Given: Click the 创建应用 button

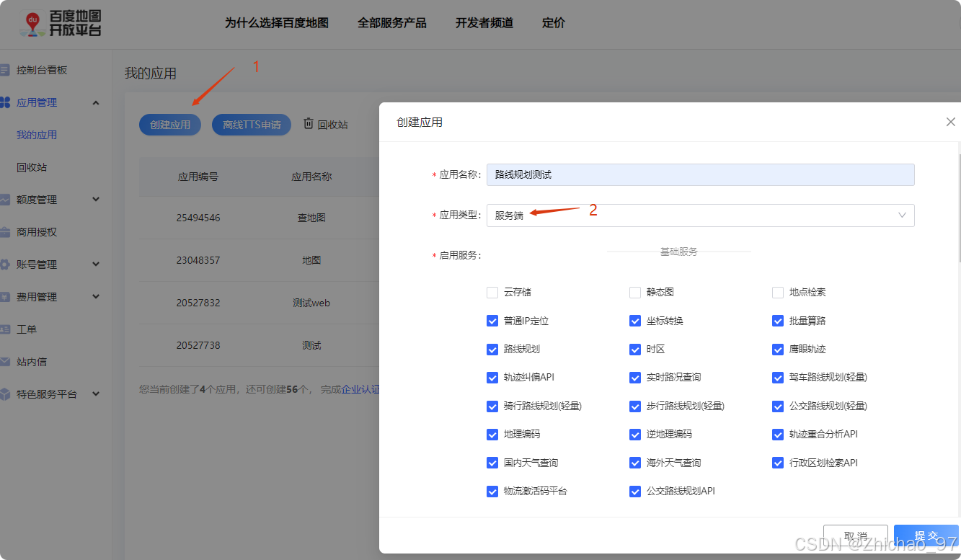Looking at the screenshot, I should pyautogui.click(x=170, y=125).
